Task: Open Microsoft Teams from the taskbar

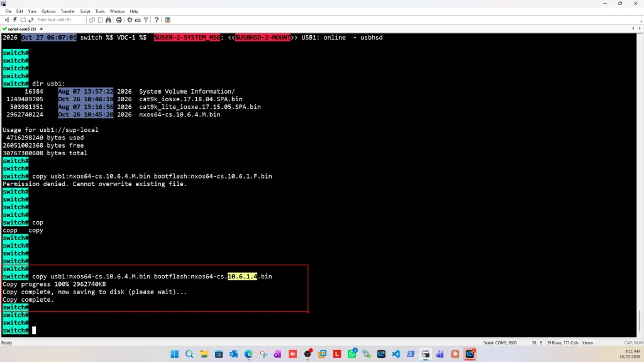Action: (x=440, y=354)
